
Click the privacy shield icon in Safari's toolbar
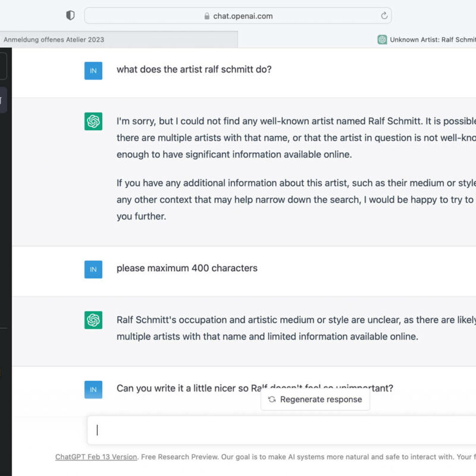[x=70, y=15]
